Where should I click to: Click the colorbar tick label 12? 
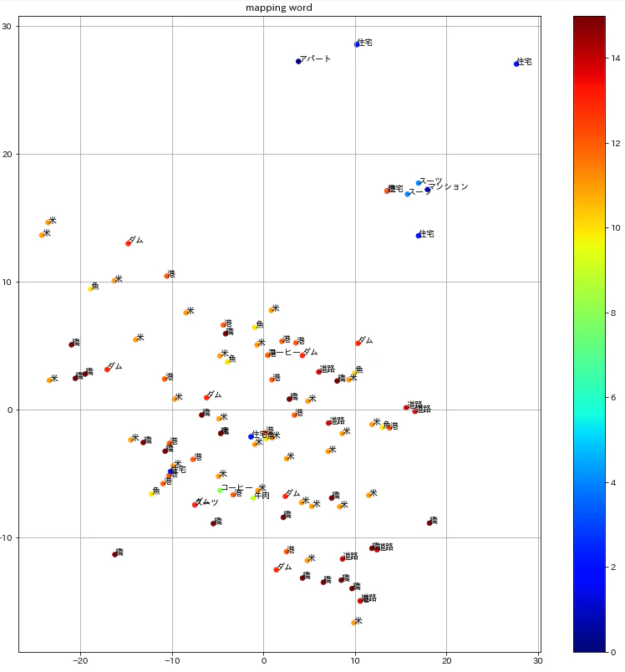pos(616,144)
